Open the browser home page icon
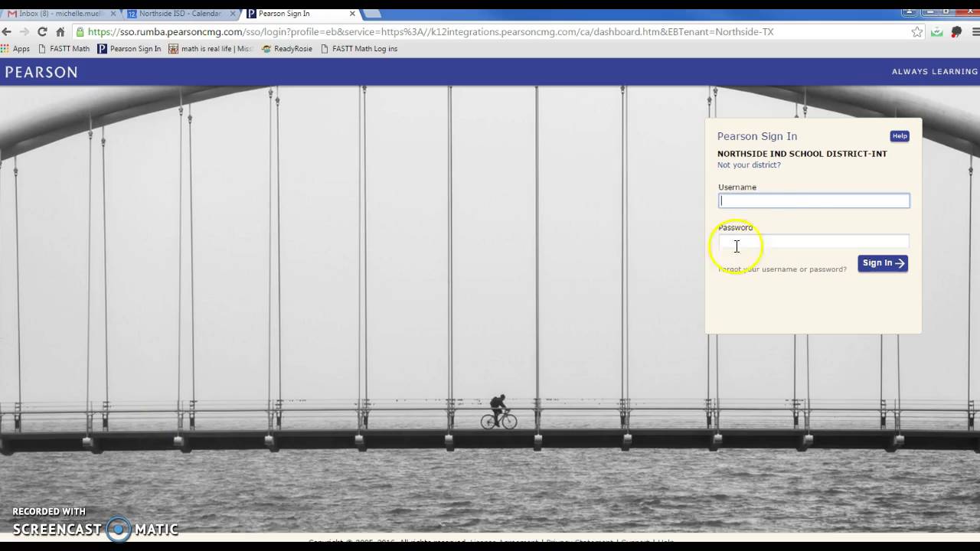Screen dimensions: 980x551 click(x=60, y=31)
